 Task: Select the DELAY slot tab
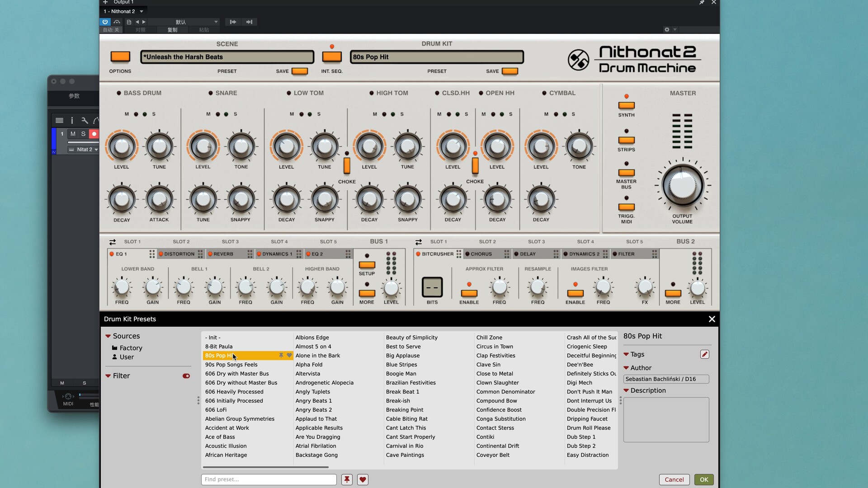(528, 254)
